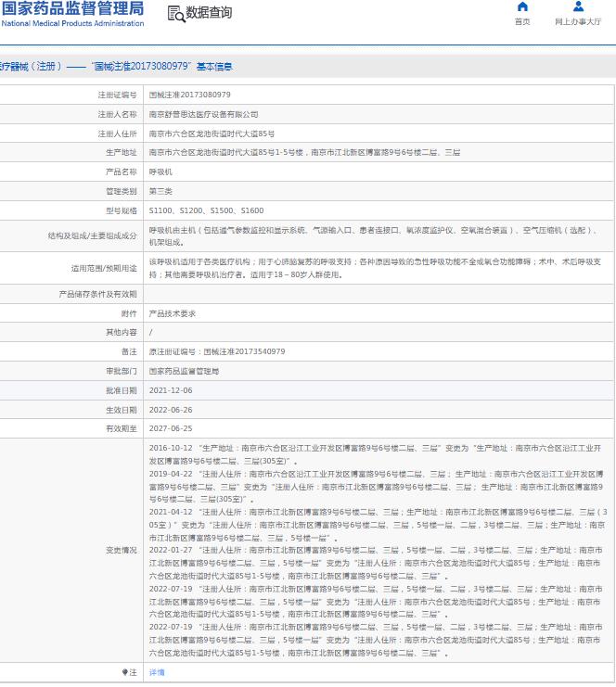
Task: Click the 数据查询 search document icon
Action: click(x=176, y=14)
